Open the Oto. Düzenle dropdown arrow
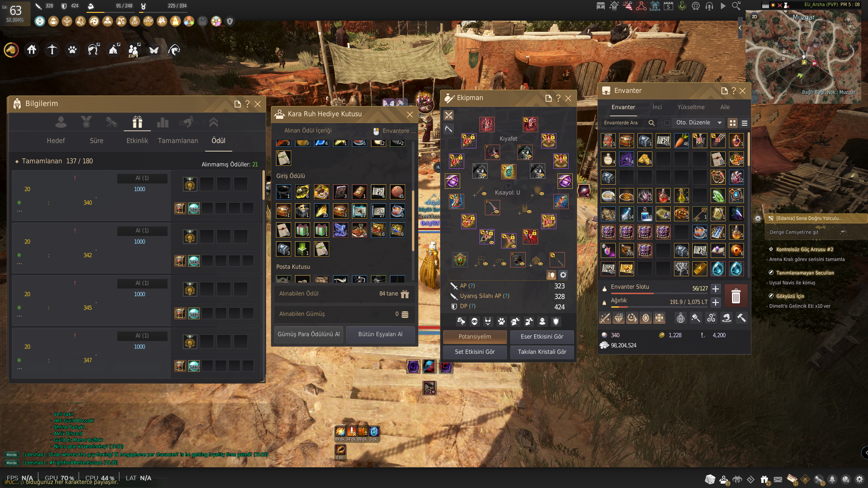Viewport: 868px width, 488px height. coord(719,123)
